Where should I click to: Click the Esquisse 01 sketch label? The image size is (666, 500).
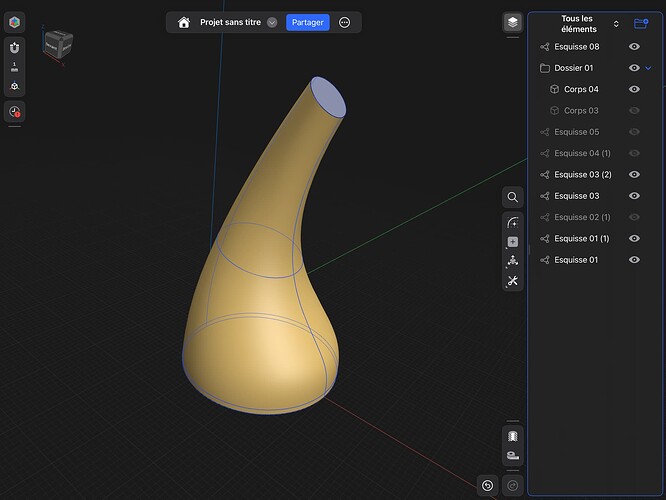tap(576, 260)
